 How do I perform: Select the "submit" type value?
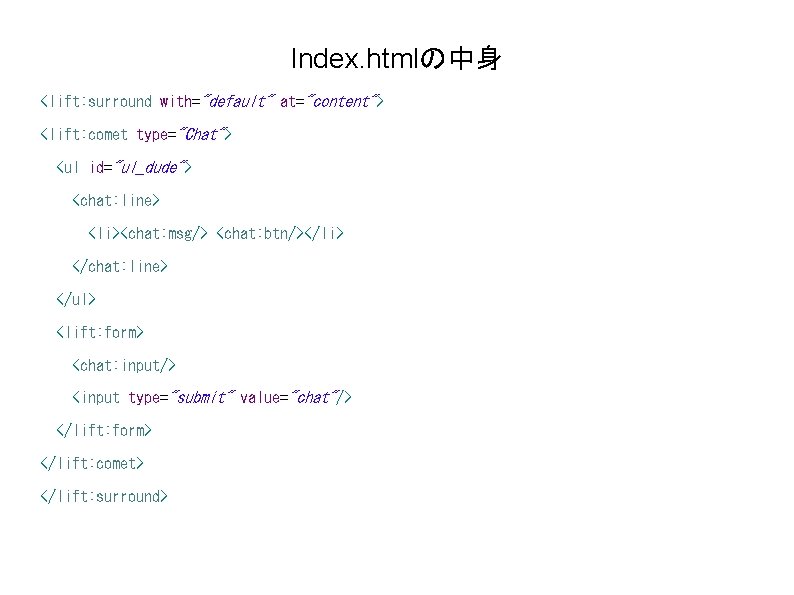203,398
